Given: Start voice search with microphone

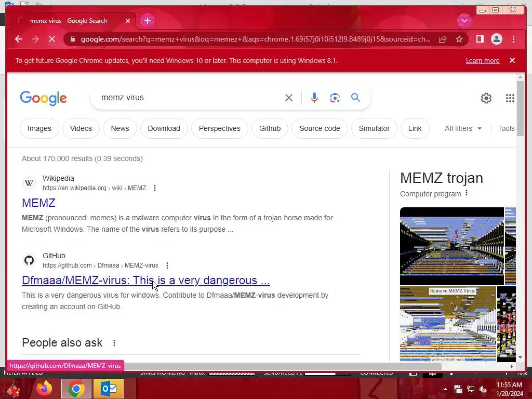Looking at the screenshot, I should 314,98.
